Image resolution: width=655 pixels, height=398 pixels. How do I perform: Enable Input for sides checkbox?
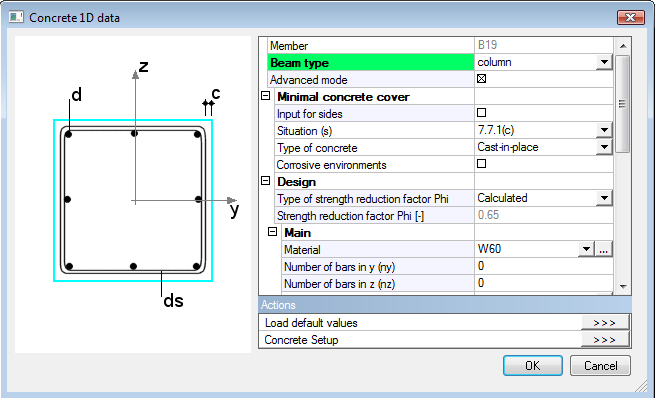point(481,112)
